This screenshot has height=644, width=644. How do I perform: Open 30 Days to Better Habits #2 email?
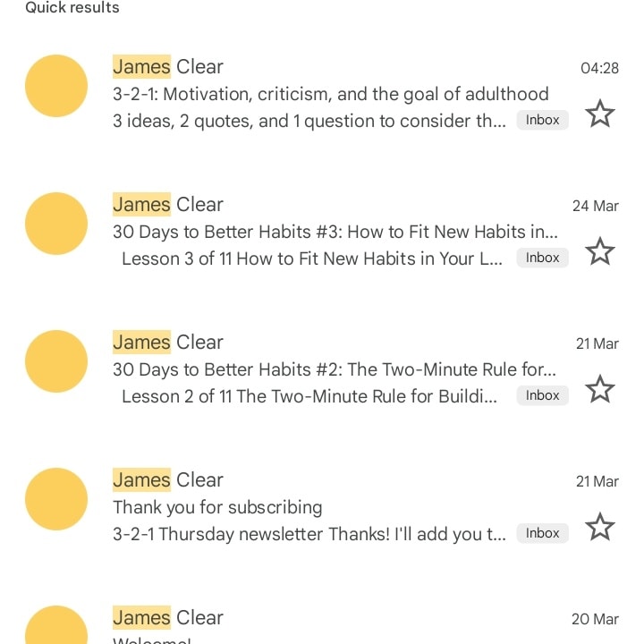[322, 369]
